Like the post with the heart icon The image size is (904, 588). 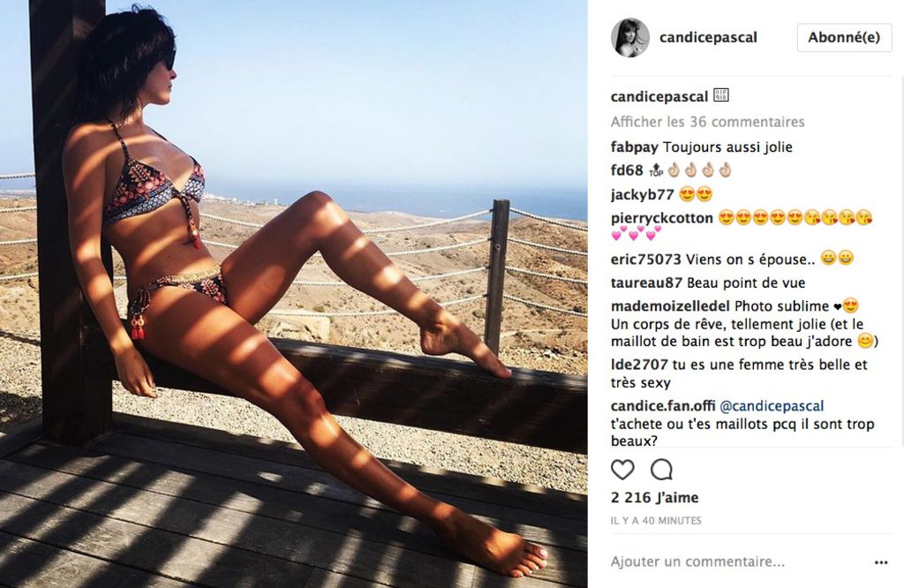pos(622,470)
